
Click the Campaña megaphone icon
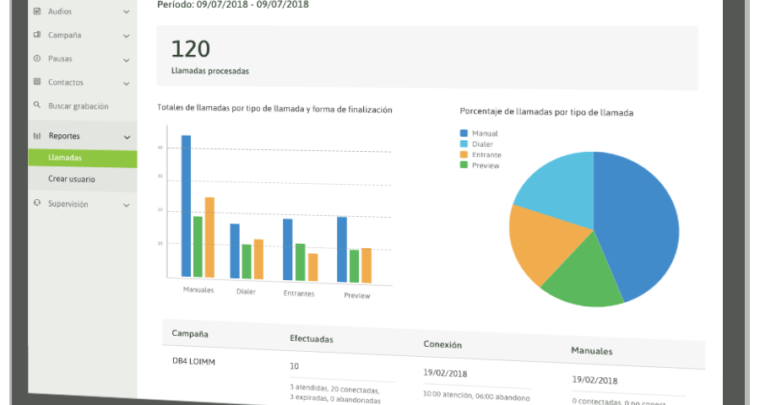pos(36,35)
